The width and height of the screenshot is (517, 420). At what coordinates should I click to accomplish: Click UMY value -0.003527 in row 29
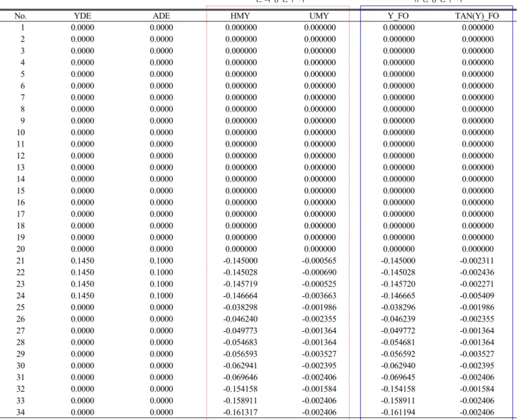[x=319, y=354]
